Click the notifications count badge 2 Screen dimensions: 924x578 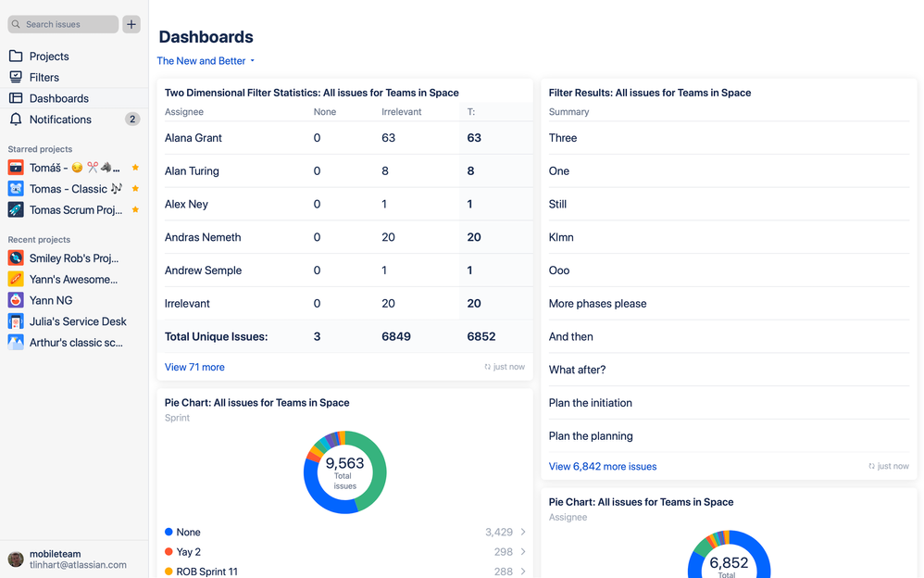tap(132, 119)
